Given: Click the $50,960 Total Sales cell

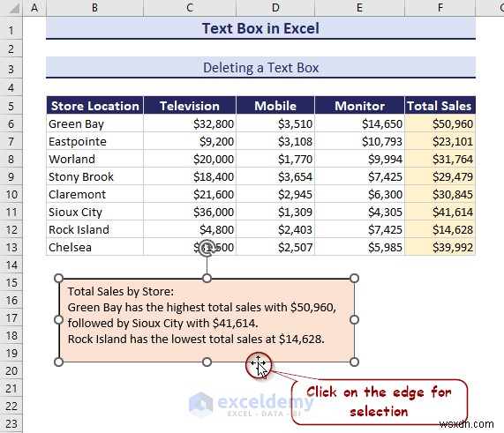Looking at the screenshot, I should [440, 123].
